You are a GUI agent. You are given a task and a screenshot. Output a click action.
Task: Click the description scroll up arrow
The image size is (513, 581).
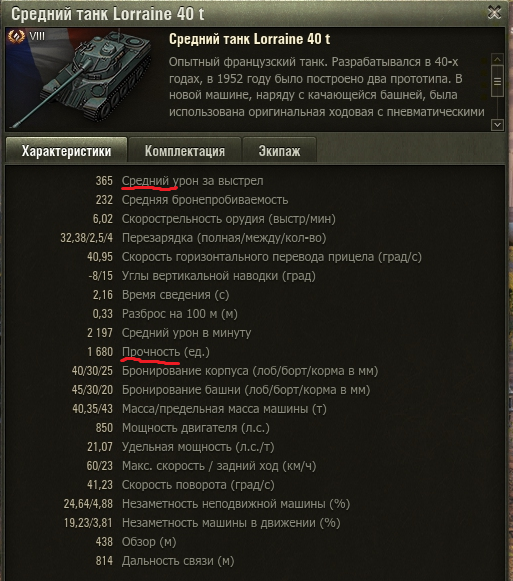(497, 59)
